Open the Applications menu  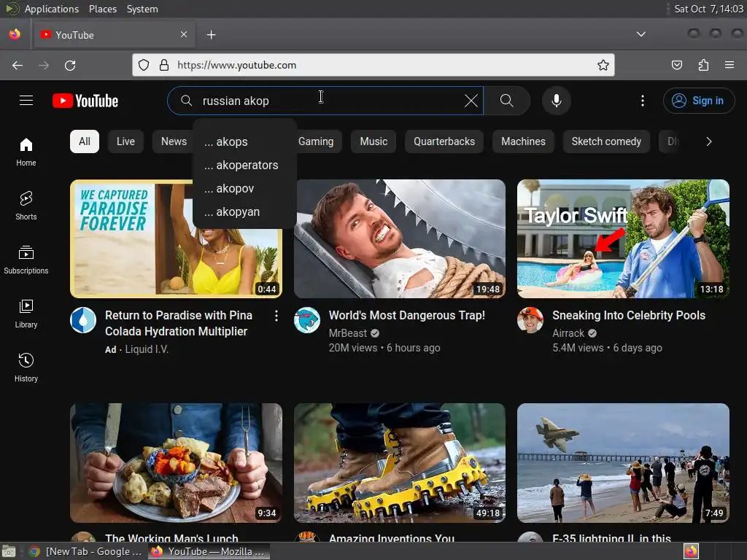point(52,9)
